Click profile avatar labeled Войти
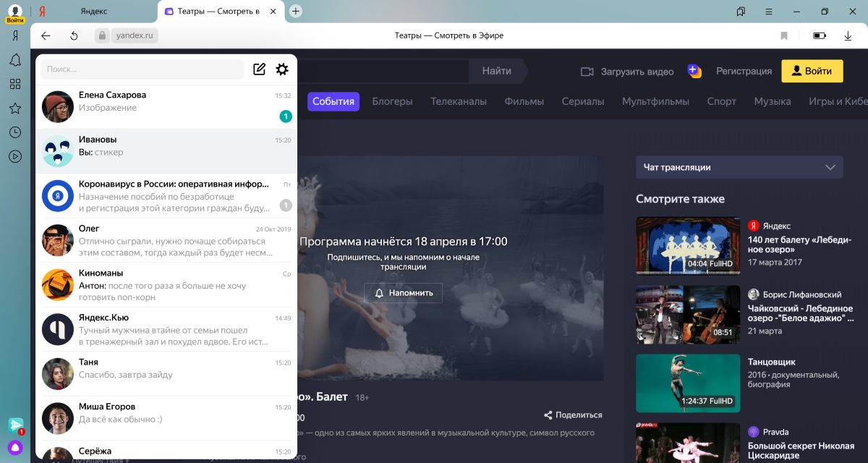The image size is (868, 463). point(15,13)
